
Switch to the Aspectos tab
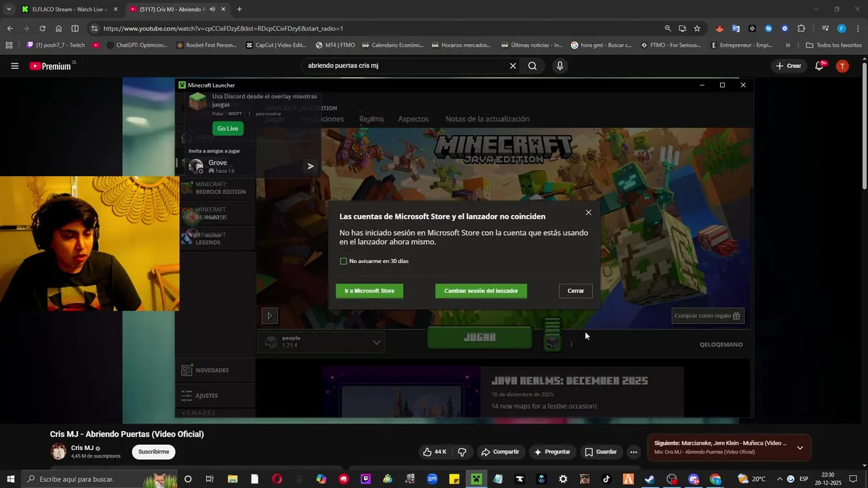413,119
